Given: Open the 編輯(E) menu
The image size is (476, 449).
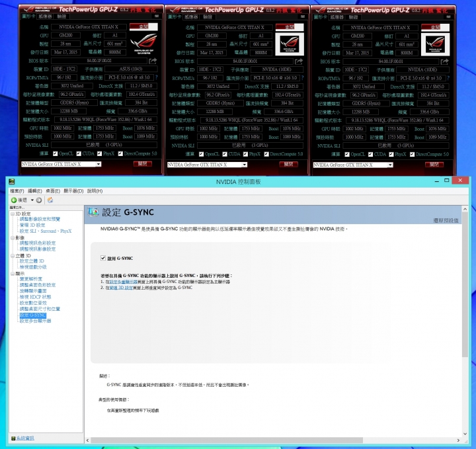Looking at the screenshot, I should click(35, 191).
